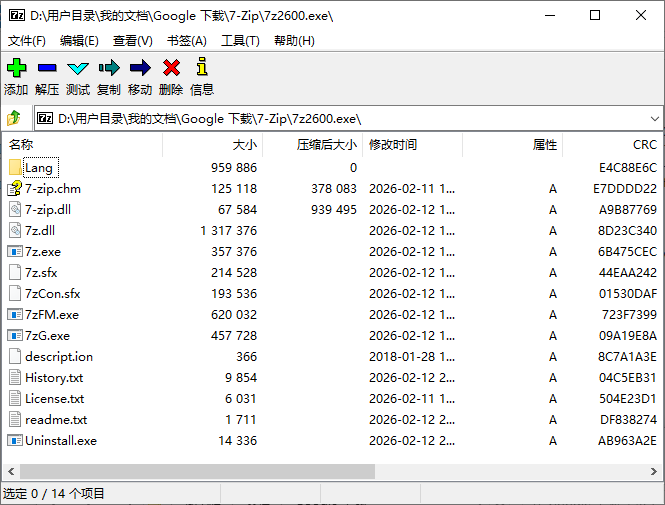The width and height of the screenshot is (665, 505).
Task: Select the descript.ion file name
Action: tap(59, 357)
